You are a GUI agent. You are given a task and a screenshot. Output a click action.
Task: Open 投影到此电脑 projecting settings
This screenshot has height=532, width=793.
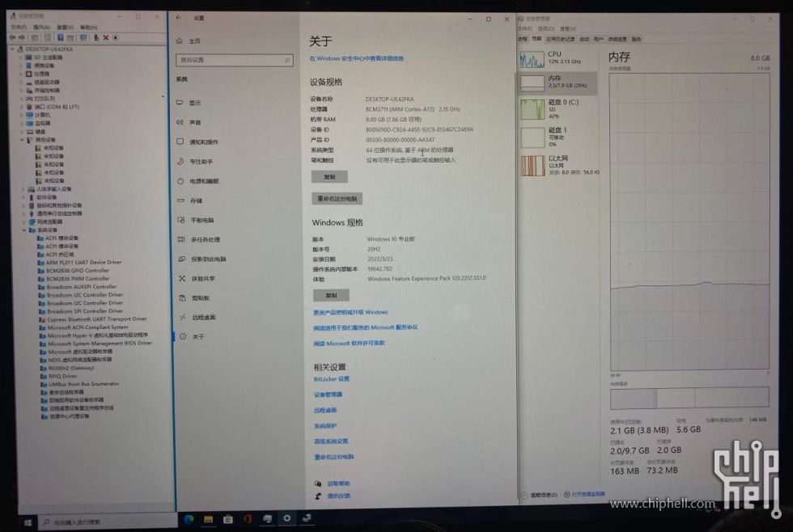[209, 260]
